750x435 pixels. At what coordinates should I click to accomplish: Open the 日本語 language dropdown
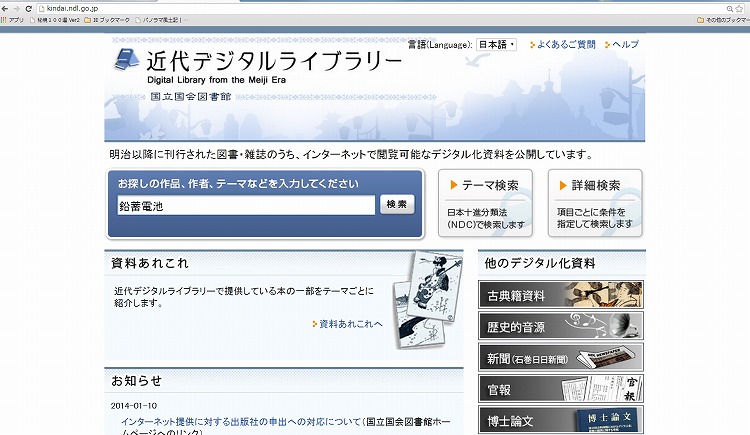[496, 45]
